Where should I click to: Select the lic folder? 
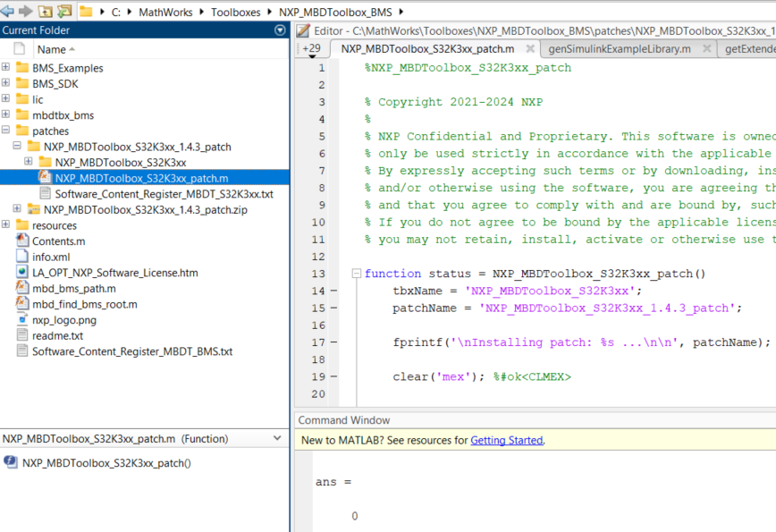(x=38, y=100)
